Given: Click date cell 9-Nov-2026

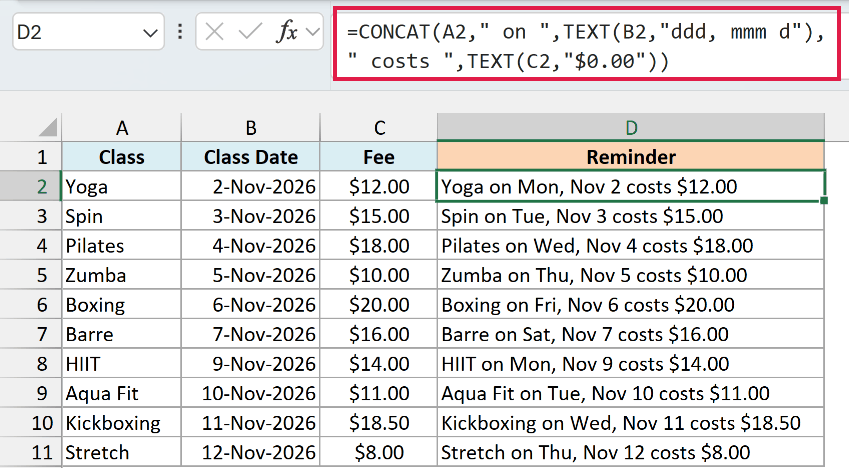Looking at the screenshot, I should (x=250, y=363).
